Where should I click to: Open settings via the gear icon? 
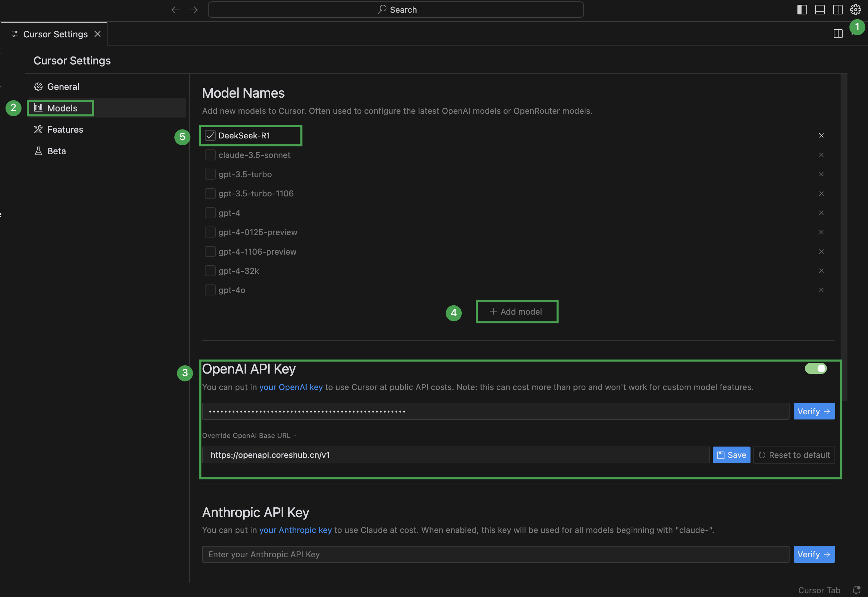pyautogui.click(x=855, y=9)
